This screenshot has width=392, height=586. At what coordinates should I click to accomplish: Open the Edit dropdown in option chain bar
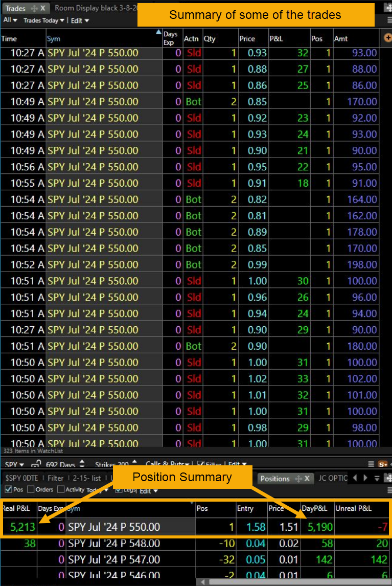(238, 464)
